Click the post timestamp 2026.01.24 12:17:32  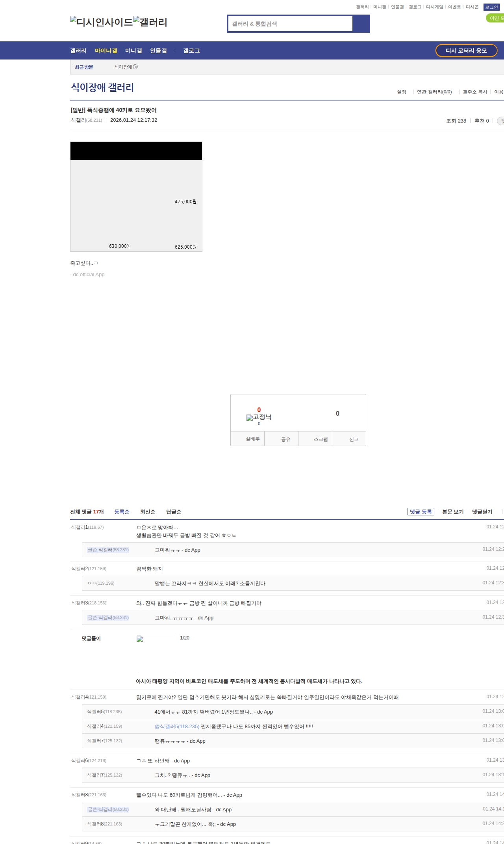click(x=134, y=120)
